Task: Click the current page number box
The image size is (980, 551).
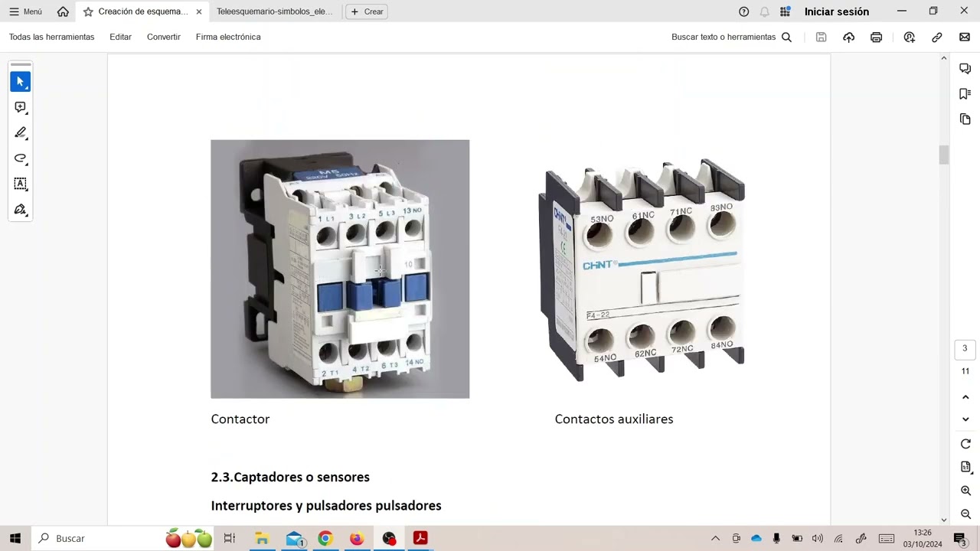Action: [965, 349]
